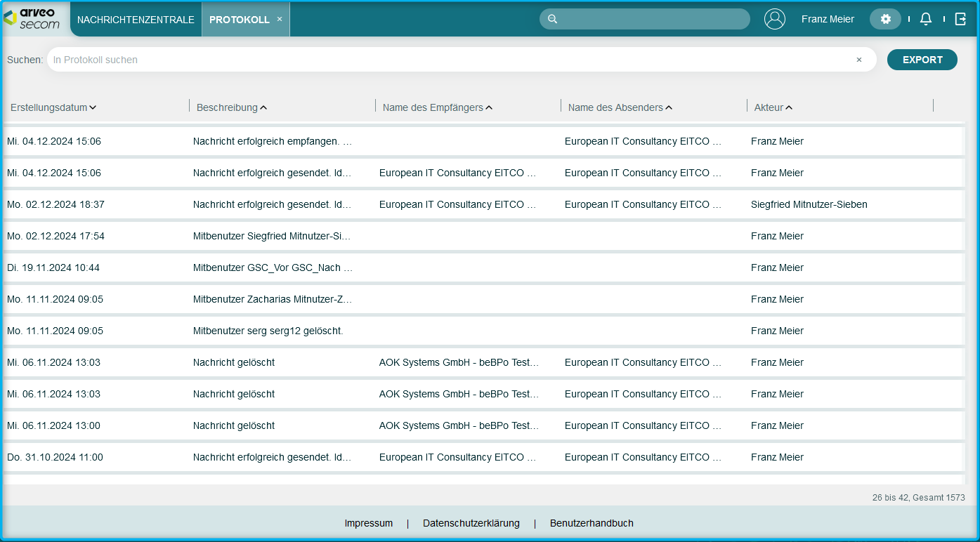
Task: Sort by Name des Empfängers column
Action: [437, 107]
